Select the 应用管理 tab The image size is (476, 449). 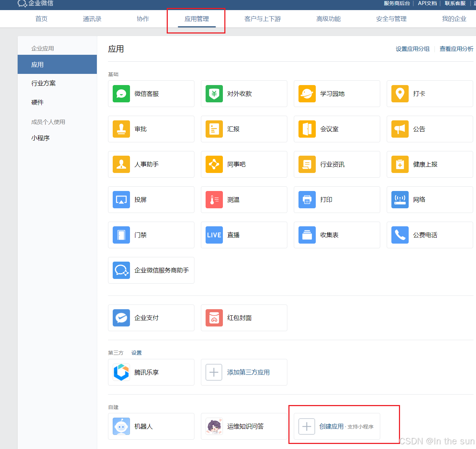point(197,19)
